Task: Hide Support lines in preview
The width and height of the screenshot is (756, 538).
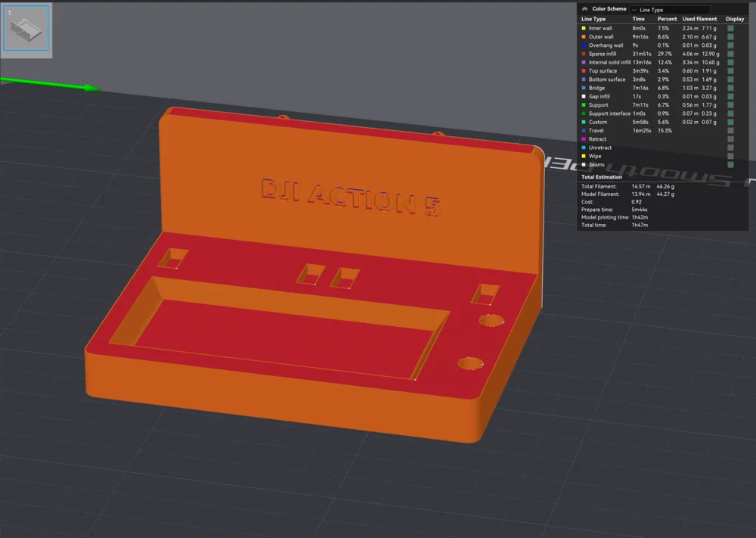Action: [730, 105]
